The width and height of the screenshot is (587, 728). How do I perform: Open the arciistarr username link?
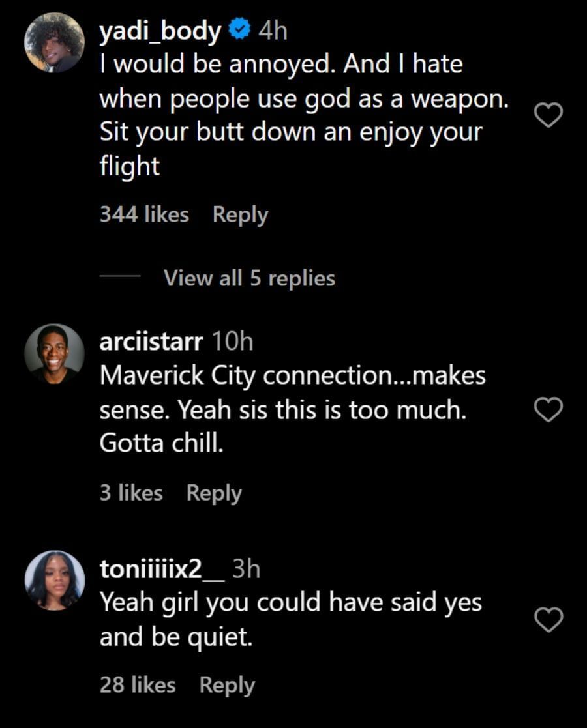click(x=151, y=341)
